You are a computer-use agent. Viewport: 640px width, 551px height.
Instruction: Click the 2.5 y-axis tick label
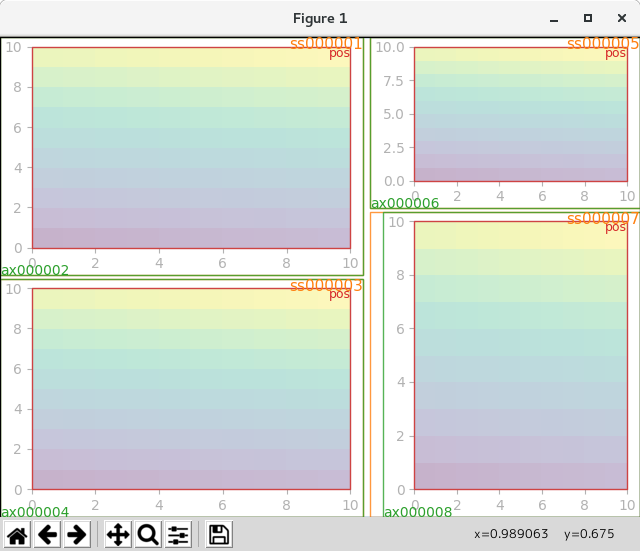[x=393, y=148]
